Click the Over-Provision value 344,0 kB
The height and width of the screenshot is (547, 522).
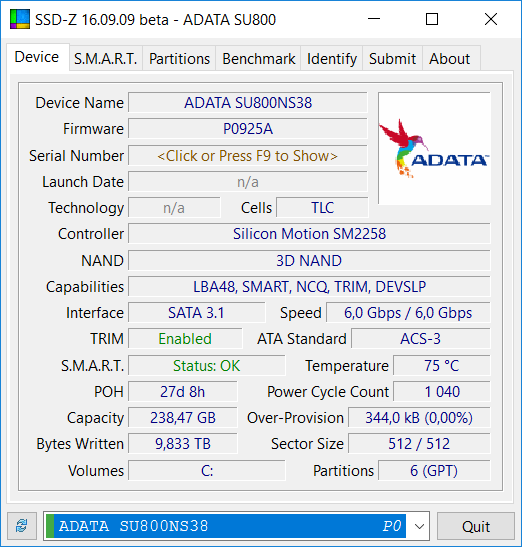click(x=419, y=418)
